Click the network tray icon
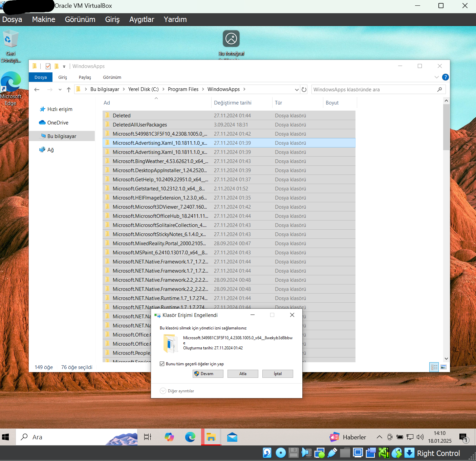The image size is (476, 461). (x=410, y=437)
